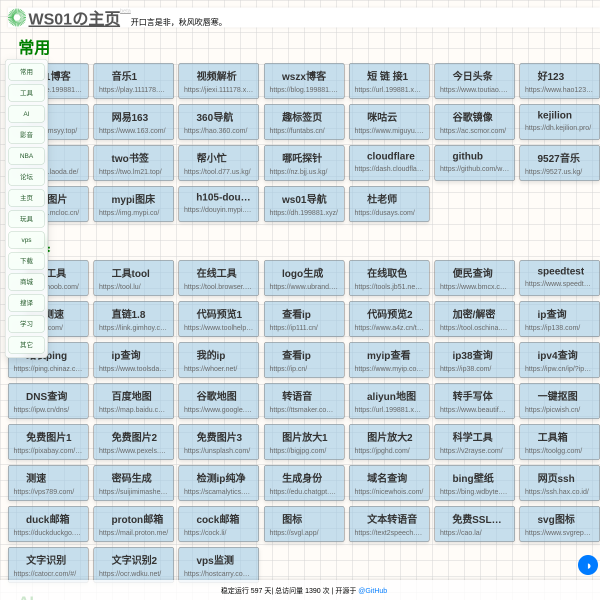This screenshot has height=600, width=600.
Task: Open the proton邮箱 card
Action: coord(133,524)
